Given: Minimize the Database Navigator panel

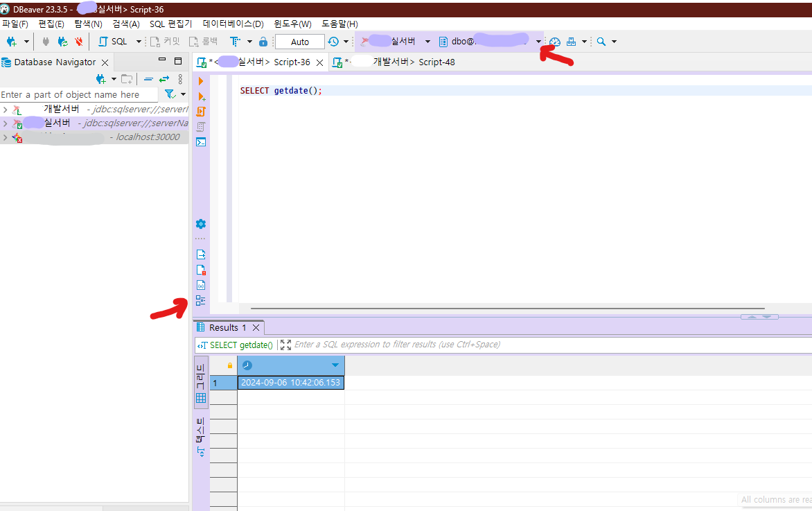Looking at the screenshot, I should click(162, 60).
